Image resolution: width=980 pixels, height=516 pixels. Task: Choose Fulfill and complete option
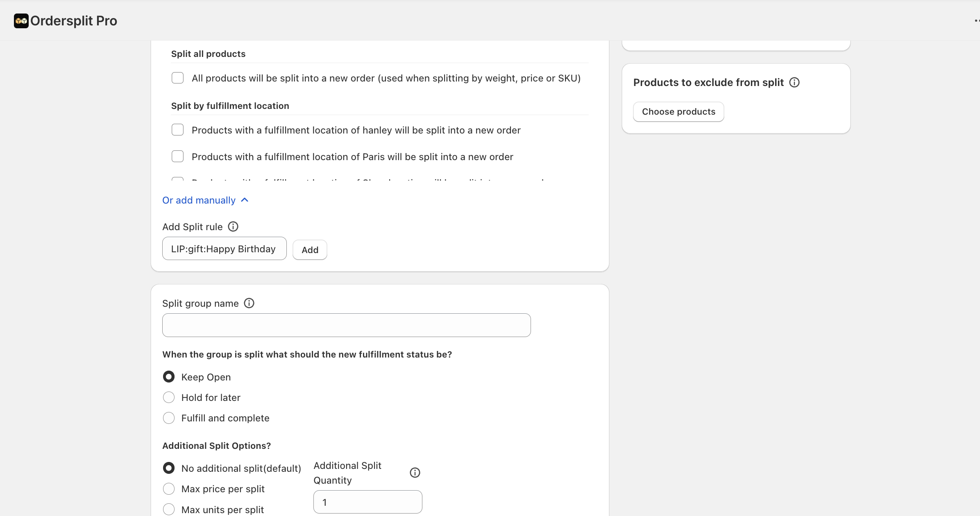[x=169, y=418]
